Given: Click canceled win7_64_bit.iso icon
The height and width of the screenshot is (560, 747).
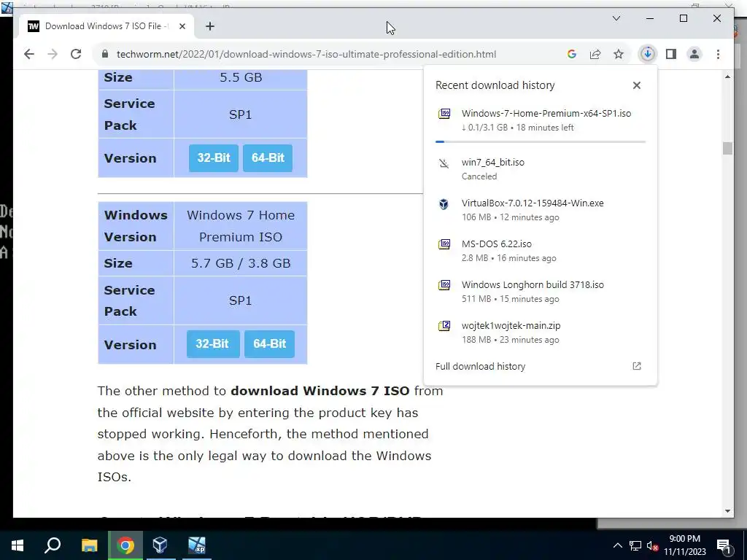Looking at the screenshot, I should (x=444, y=163).
